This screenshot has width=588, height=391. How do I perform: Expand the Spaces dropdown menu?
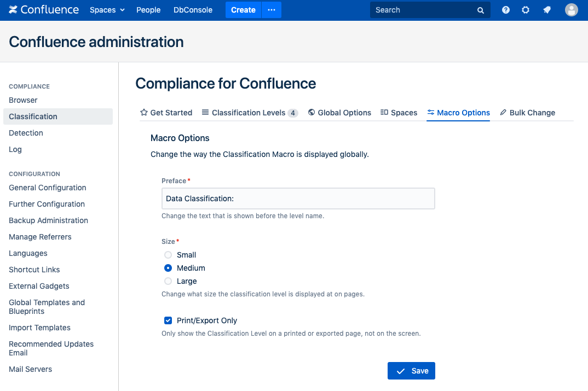(x=107, y=10)
